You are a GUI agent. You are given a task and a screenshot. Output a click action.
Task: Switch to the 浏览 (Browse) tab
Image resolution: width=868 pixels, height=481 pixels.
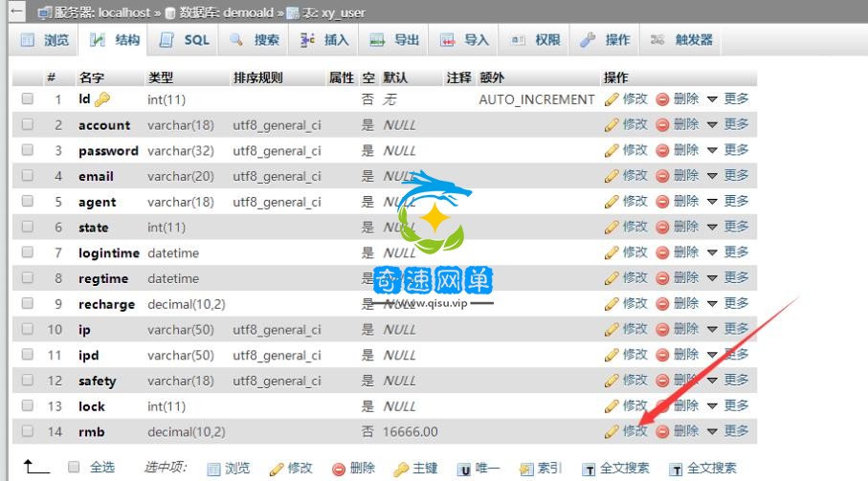[44, 40]
